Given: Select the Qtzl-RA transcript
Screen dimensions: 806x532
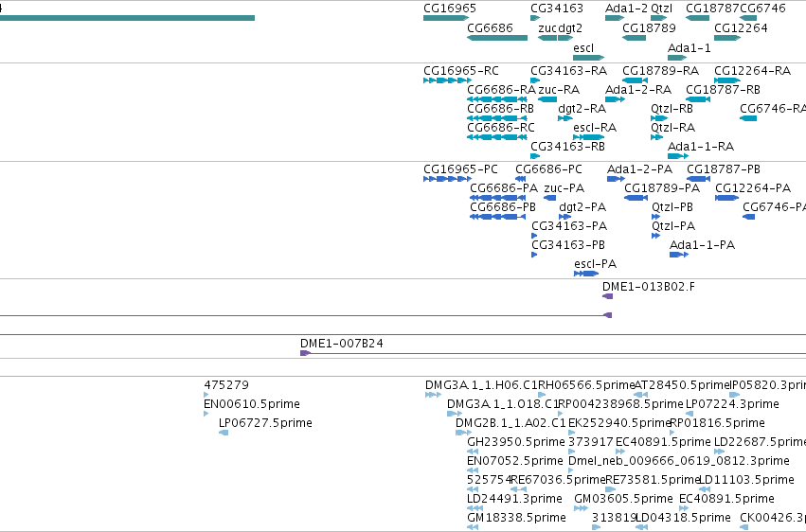Looking at the screenshot, I should (672, 128).
